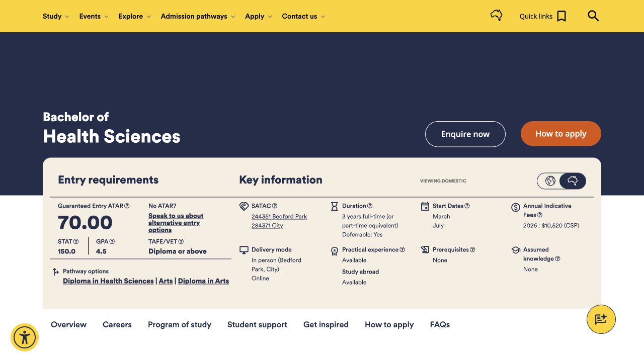Image resolution: width=644 pixels, height=362 pixels.
Task: Switch view to international student (globe)
Action: click(x=550, y=180)
